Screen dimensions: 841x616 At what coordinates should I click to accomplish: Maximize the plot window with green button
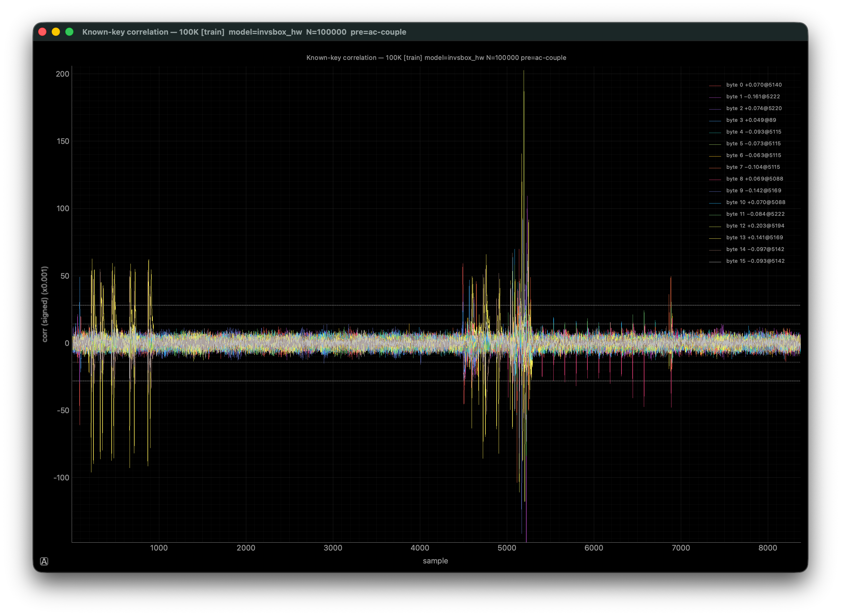(69, 32)
